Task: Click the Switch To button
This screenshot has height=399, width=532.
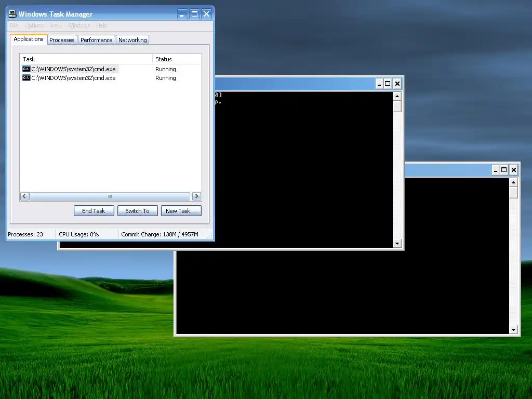Action: click(137, 211)
